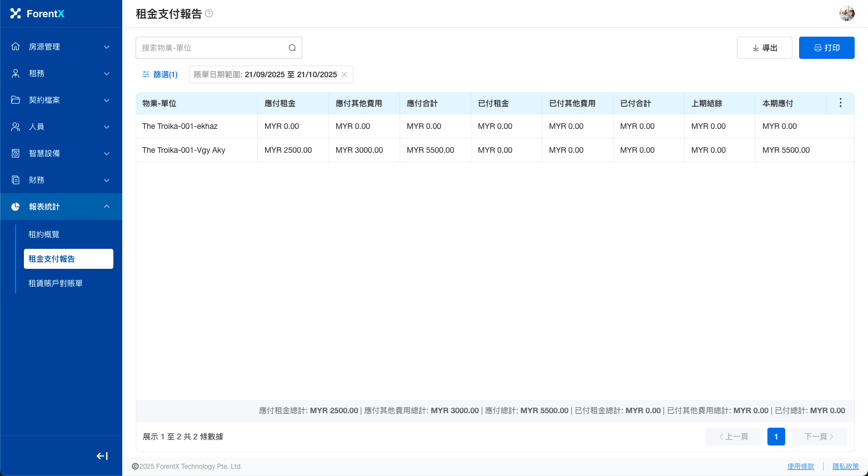Focus the 搜索物業-單位 search field
Viewport: 868px width, 476px height.
pos(211,48)
